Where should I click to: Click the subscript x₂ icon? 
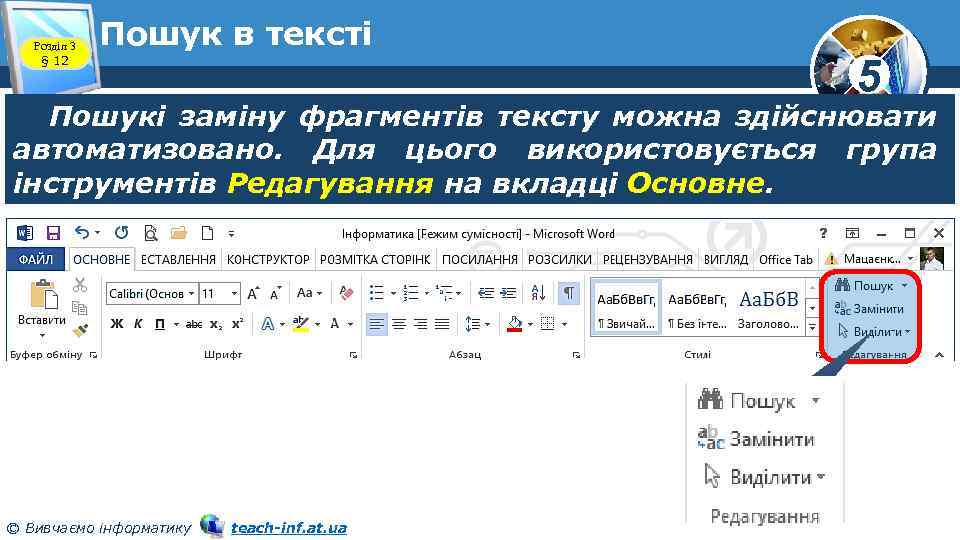216,324
